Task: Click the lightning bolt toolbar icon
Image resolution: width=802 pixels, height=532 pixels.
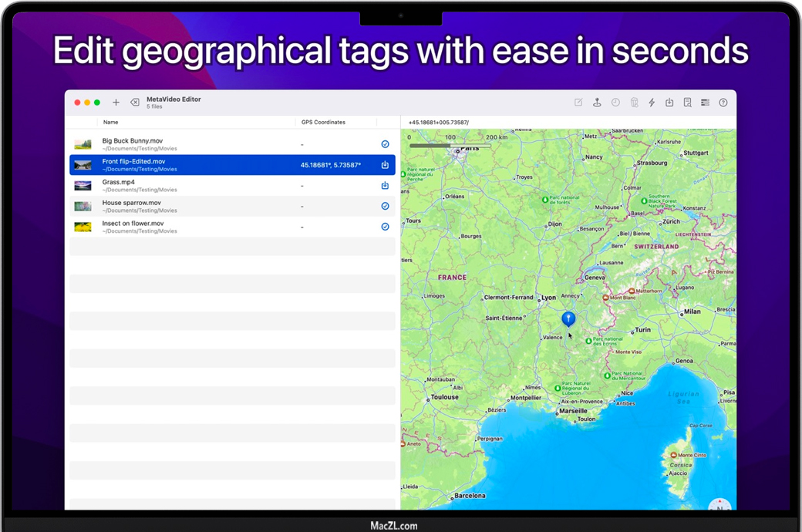Action: (x=652, y=103)
